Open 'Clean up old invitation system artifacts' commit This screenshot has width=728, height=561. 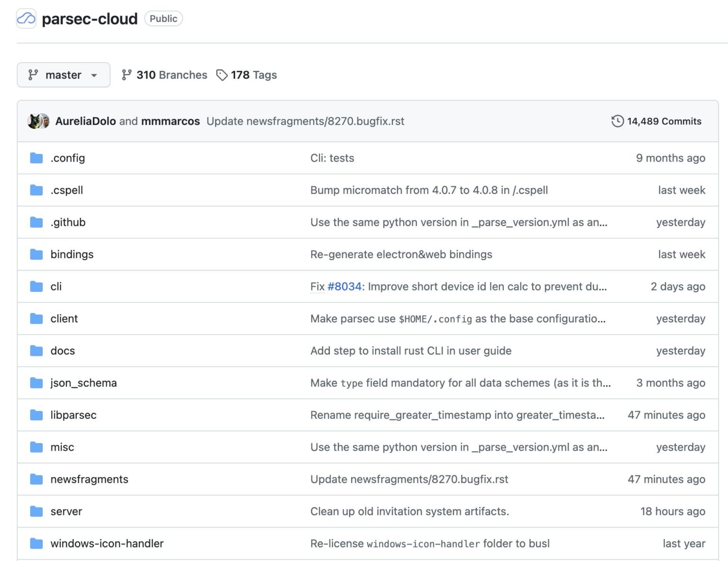[x=409, y=511]
